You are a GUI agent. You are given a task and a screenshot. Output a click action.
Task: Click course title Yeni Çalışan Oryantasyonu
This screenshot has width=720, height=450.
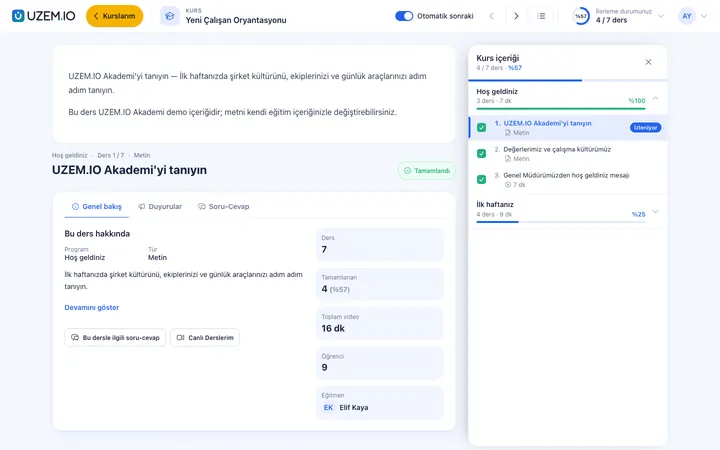pos(236,20)
